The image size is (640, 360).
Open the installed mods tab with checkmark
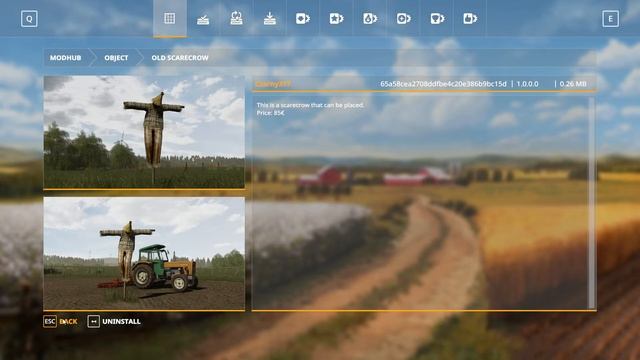203,18
